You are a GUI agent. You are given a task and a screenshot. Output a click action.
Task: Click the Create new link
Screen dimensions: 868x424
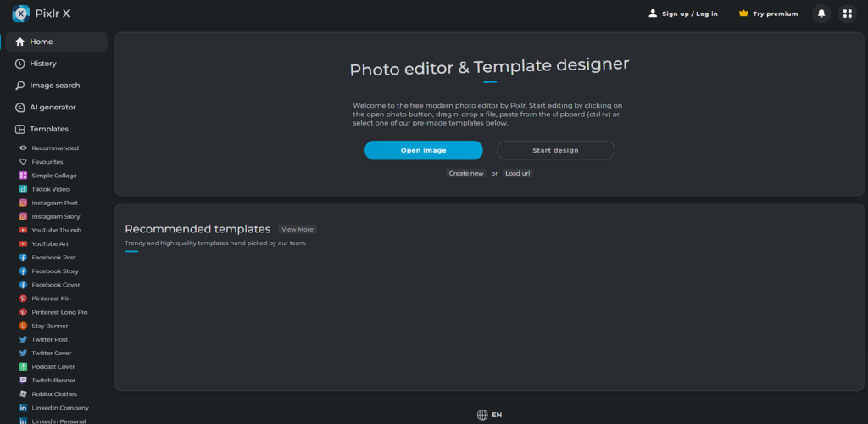click(x=466, y=173)
